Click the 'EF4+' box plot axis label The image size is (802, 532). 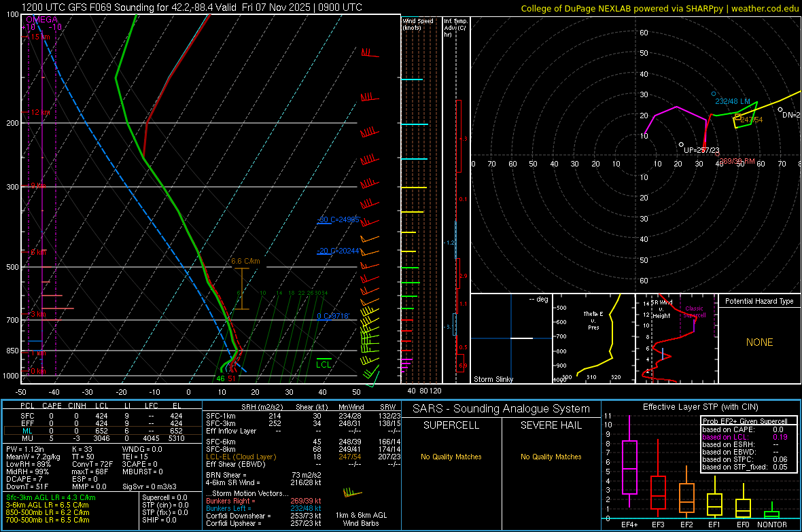tap(629, 525)
